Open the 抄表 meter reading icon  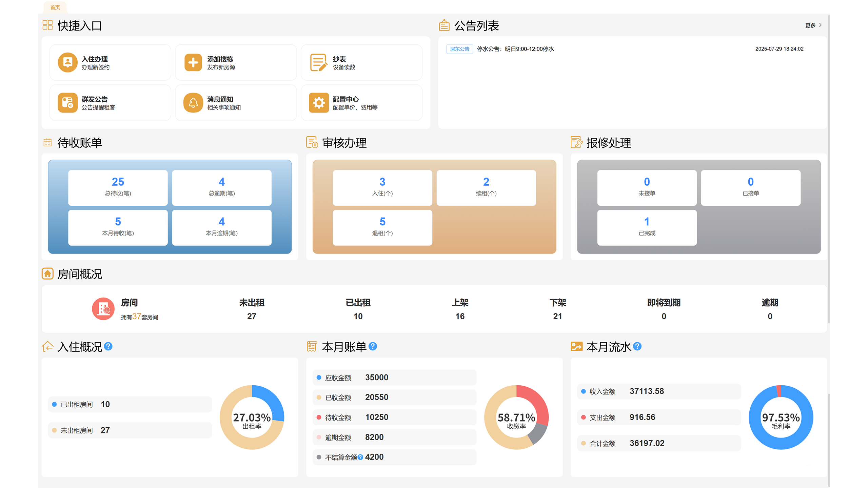[318, 62]
